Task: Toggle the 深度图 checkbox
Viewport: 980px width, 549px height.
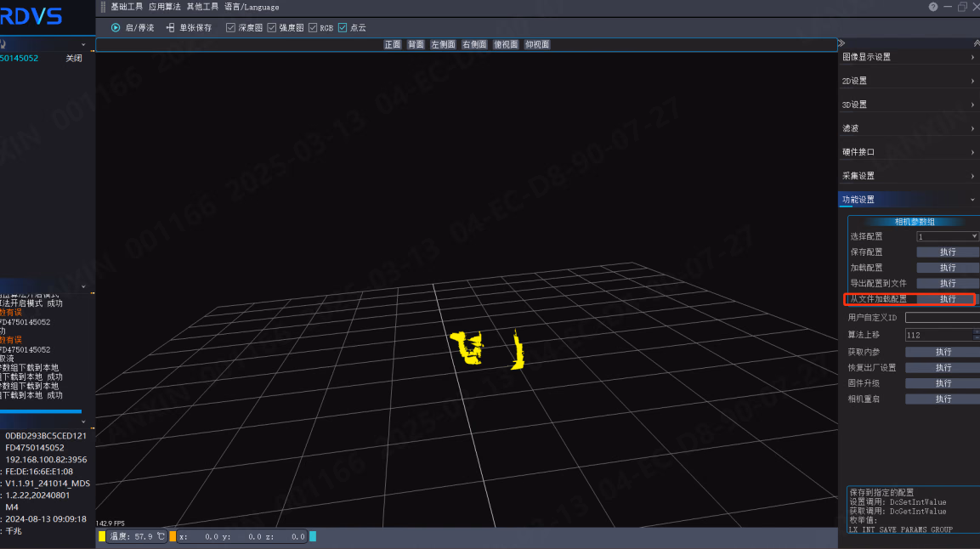Action: [x=230, y=27]
